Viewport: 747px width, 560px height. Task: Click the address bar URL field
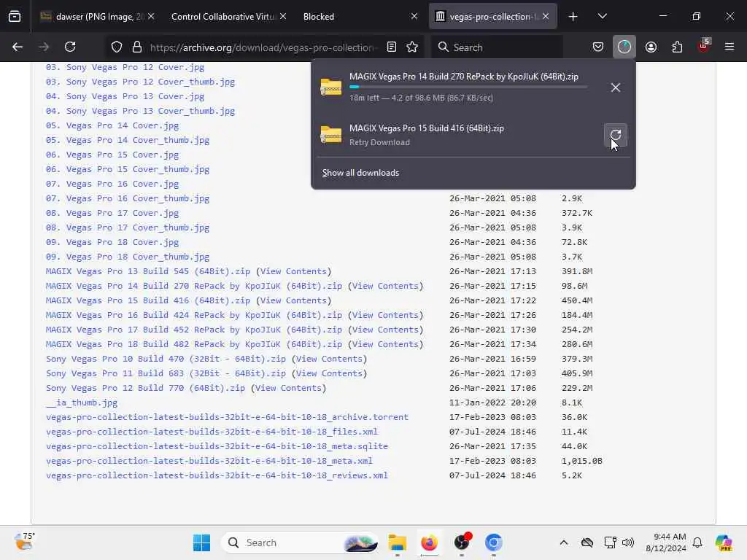[263, 47]
